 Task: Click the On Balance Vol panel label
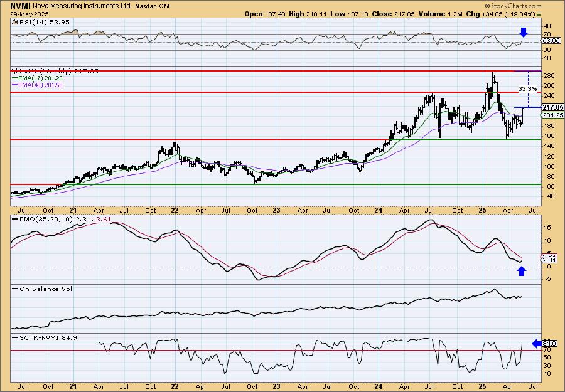[46, 289]
